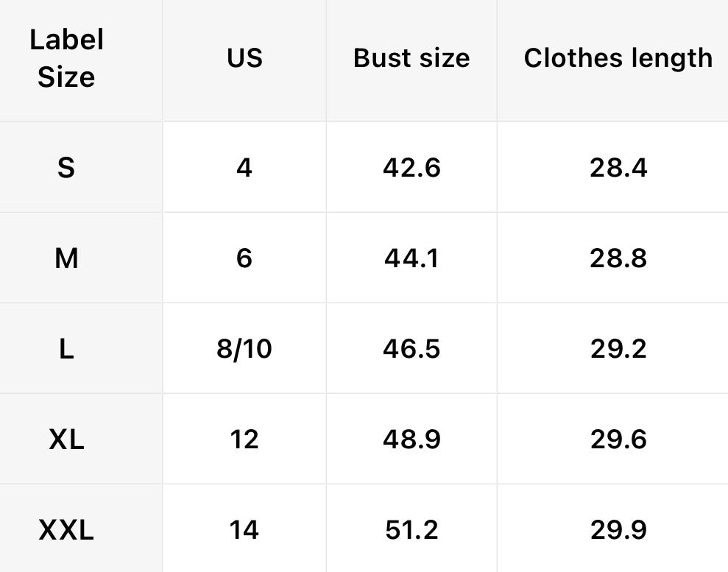Select the S label size cell
The image size is (728, 572).
[66, 168]
